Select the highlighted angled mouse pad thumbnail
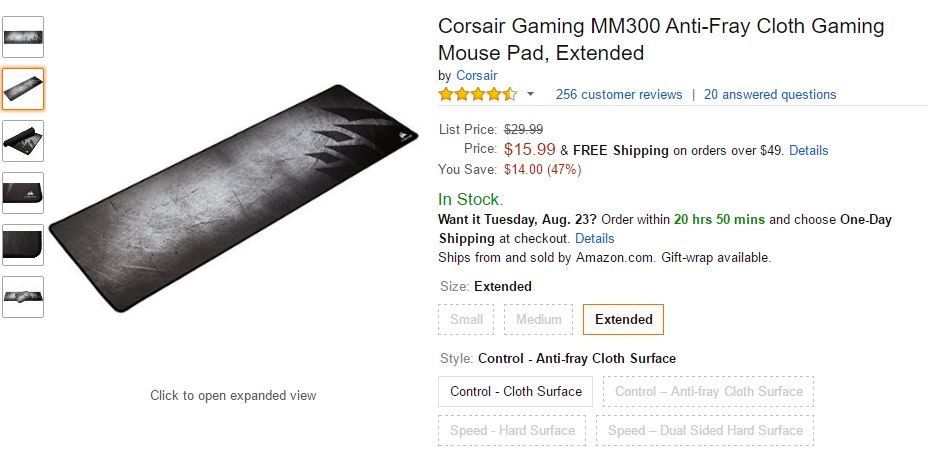The width and height of the screenshot is (940, 454). click(x=23, y=89)
